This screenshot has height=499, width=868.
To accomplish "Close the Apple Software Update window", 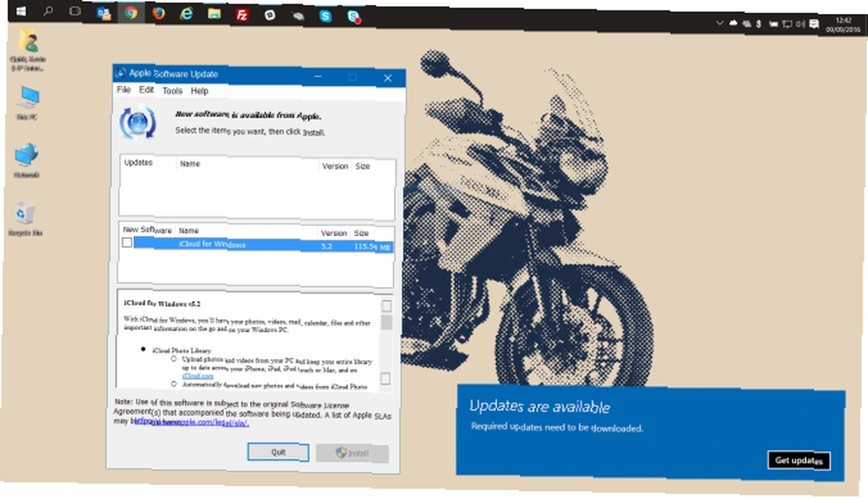I will coord(388,78).
